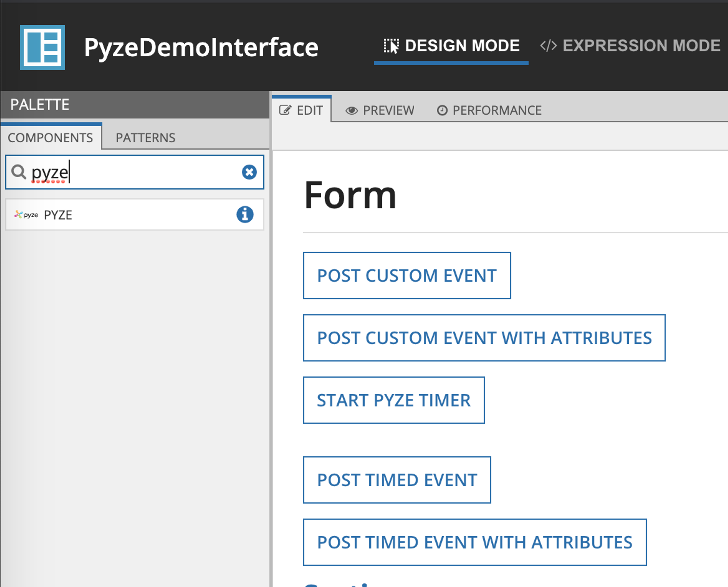728x587 pixels.
Task: Clear the palette search text
Action: coord(249,172)
